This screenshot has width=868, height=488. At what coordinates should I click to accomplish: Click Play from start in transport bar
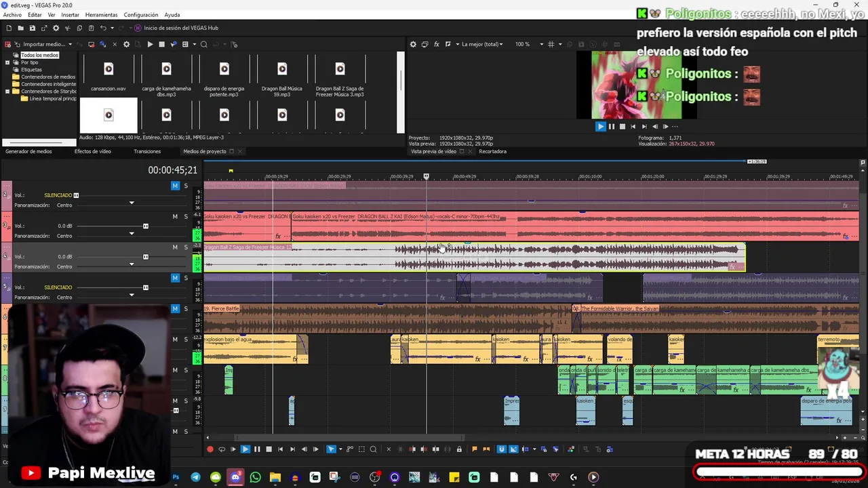(x=233, y=449)
